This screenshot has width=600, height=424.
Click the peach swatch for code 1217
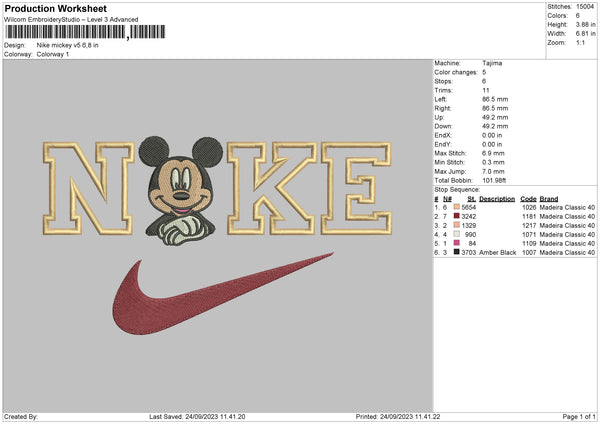point(456,225)
